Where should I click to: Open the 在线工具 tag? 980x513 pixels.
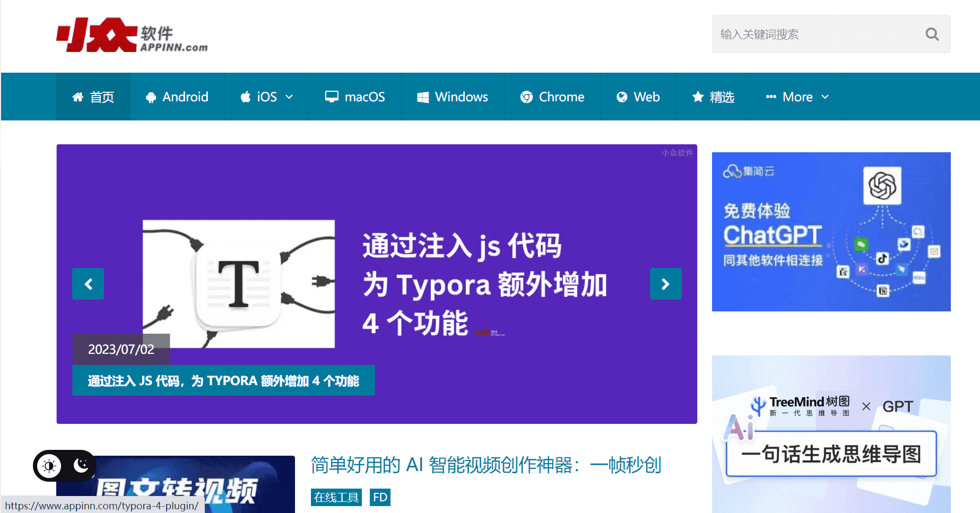[x=336, y=497]
